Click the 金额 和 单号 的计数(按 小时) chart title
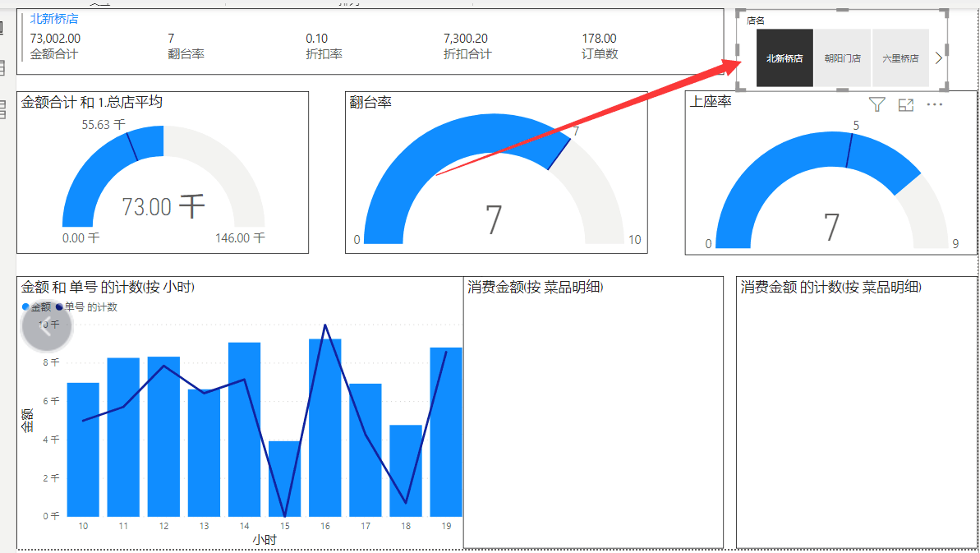The width and height of the screenshot is (980, 553). click(x=108, y=287)
